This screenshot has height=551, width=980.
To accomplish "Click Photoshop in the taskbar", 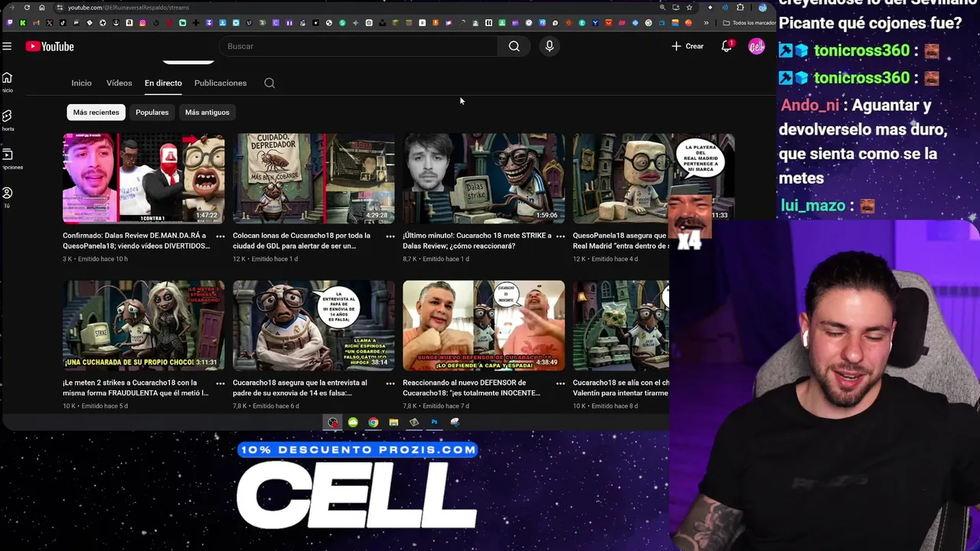I will [434, 422].
